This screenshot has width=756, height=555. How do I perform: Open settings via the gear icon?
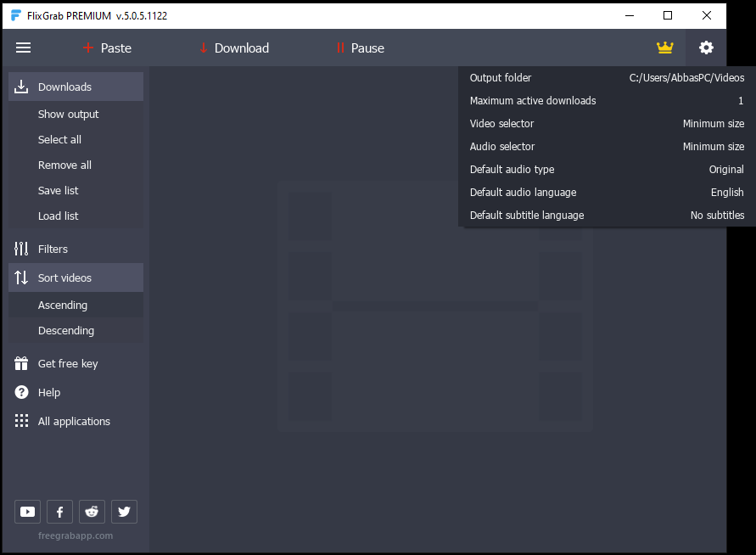(706, 48)
